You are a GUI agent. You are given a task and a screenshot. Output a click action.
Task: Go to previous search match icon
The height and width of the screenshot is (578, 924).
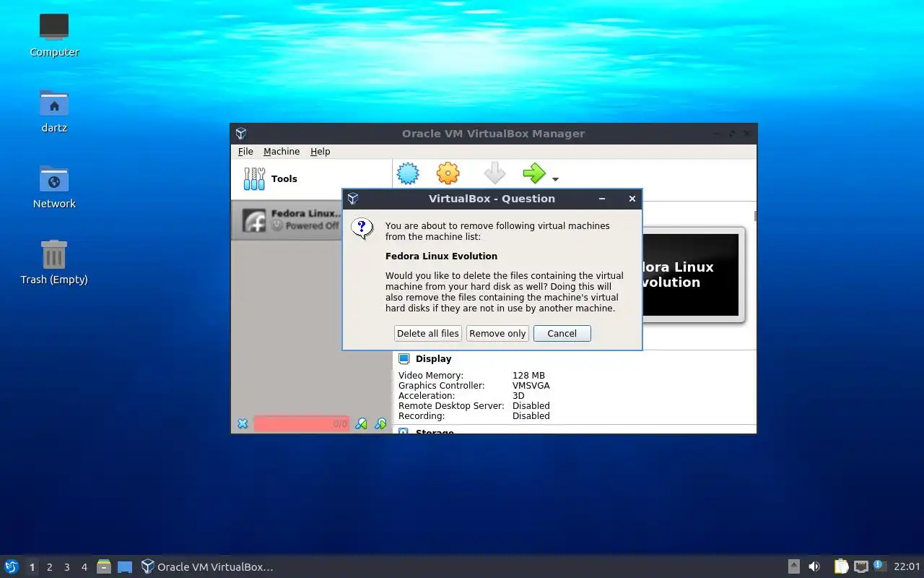coord(362,423)
